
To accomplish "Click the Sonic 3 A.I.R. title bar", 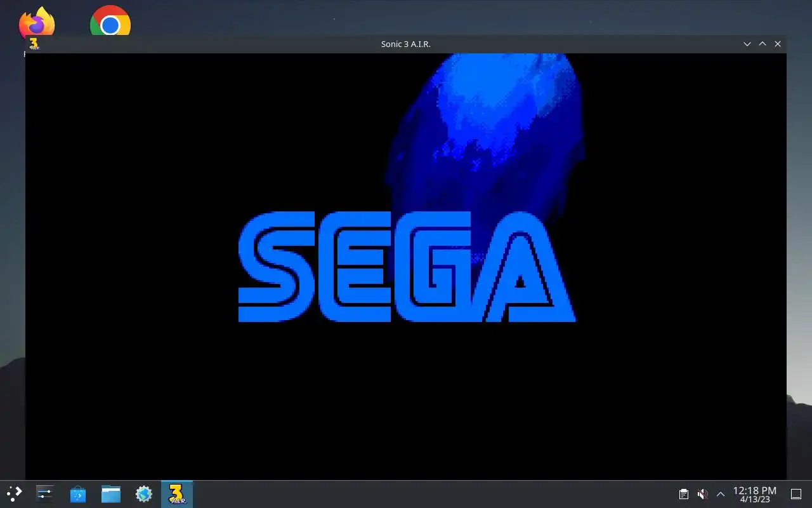I will pyautogui.click(x=406, y=44).
